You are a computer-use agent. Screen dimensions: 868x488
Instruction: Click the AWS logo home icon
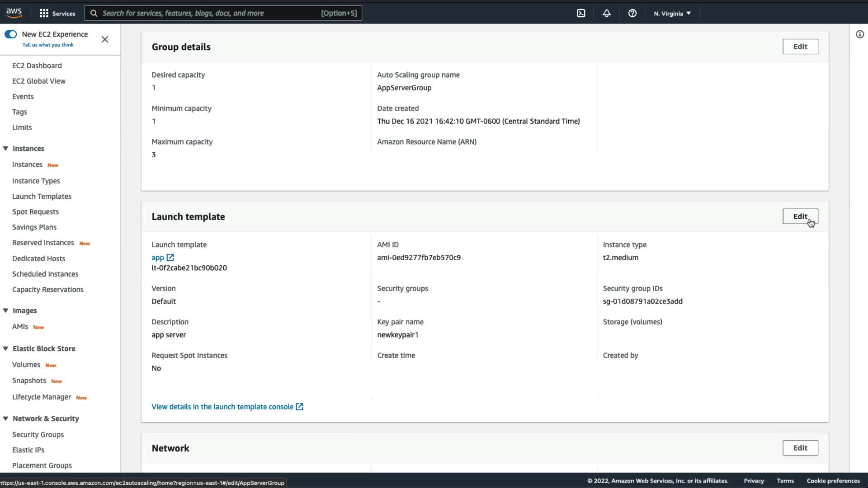click(x=14, y=13)
